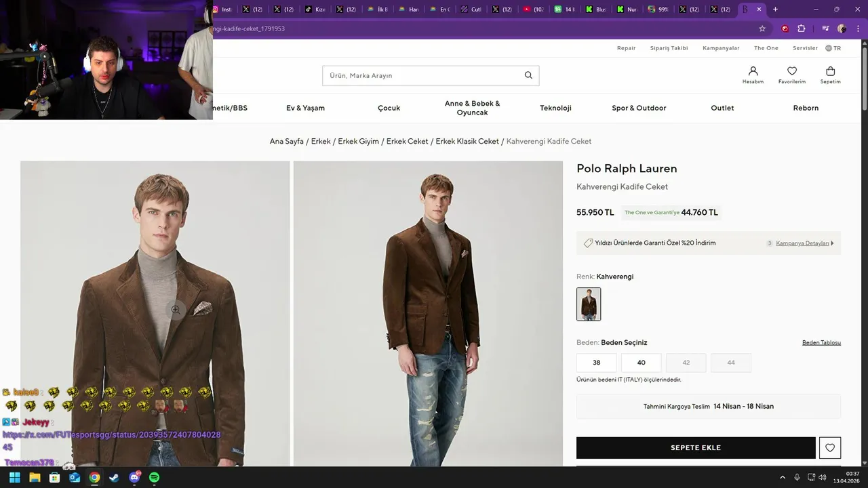Open the Chrome three-dot menu
This screenshot has height=488, width=868.
(858, 28)
